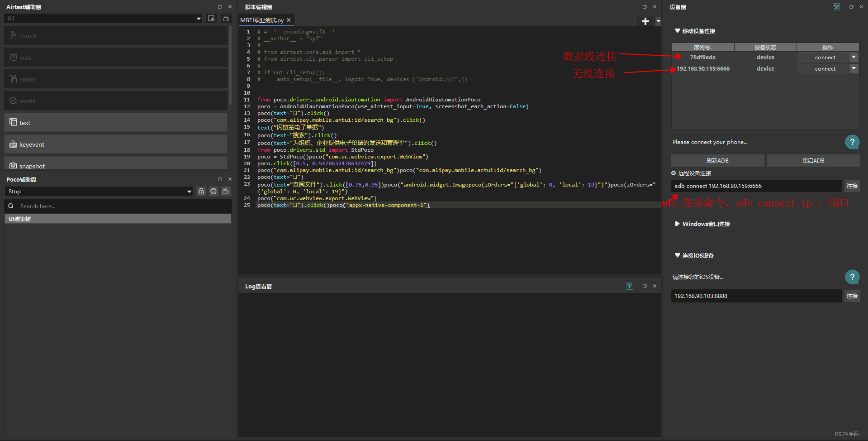Viewport: 868px width, 441px height.
Task: Click the iOS address field 192.168.90.103:8888
Action: (x=756, y=296)
